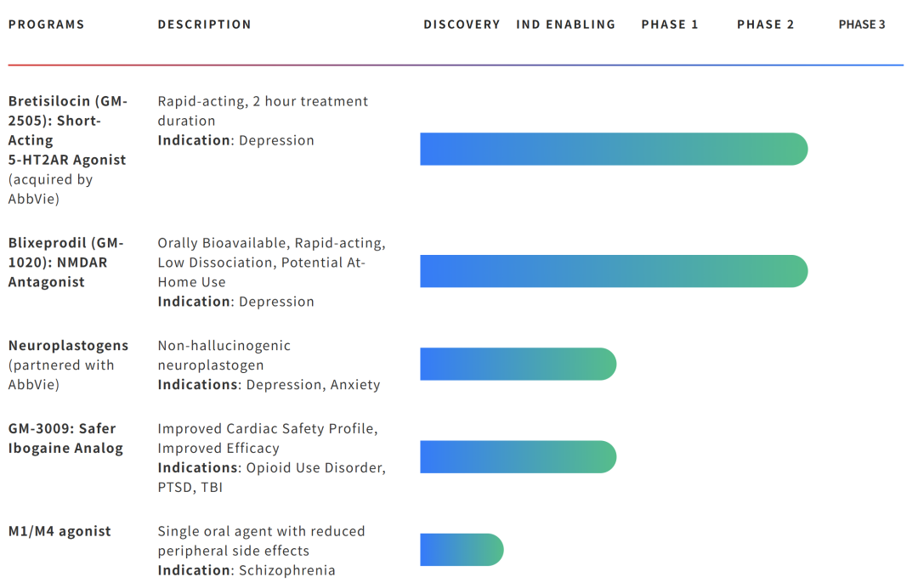918x588 pixels.
Task: Select the M1/M4 agonist program
Action: (59, 532)
